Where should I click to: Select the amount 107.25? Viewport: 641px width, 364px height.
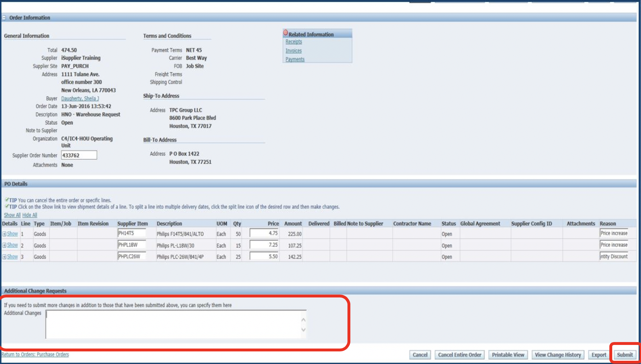tap(295, 246)
